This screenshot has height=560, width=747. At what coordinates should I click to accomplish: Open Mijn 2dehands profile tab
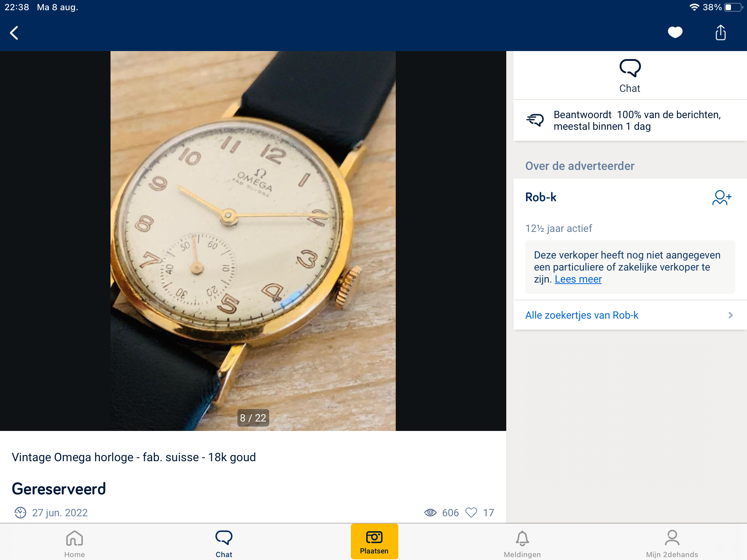click(x=672, y=543)
